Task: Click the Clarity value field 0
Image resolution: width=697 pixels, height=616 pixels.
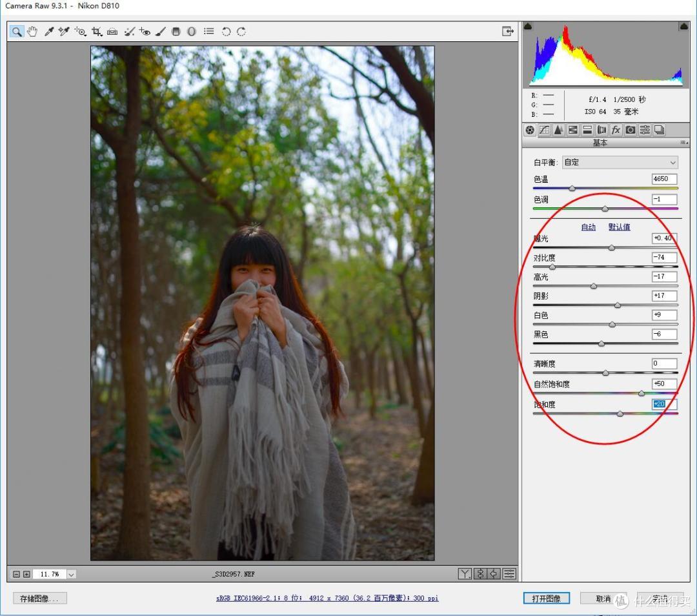Action: click(x=664, y=364)
